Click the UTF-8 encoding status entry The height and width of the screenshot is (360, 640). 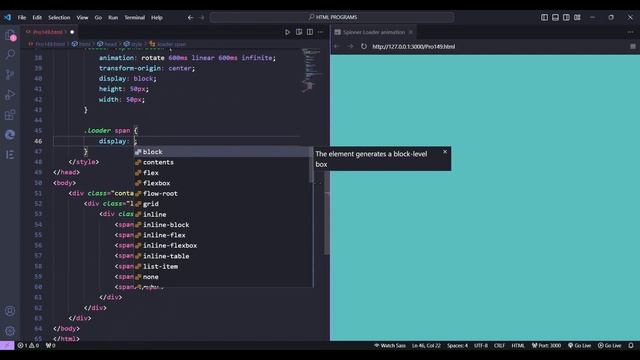(x=481, y=346)
